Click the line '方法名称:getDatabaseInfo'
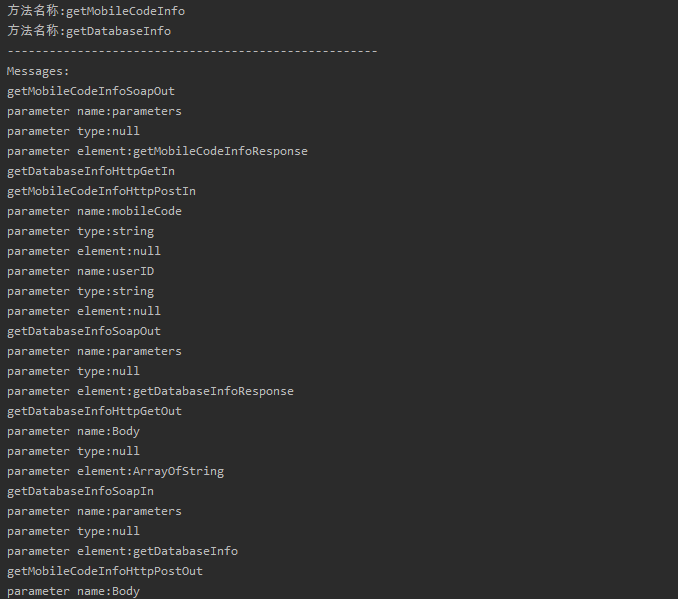678x599 pixels. pyautogui.click(x=88, y=31)
